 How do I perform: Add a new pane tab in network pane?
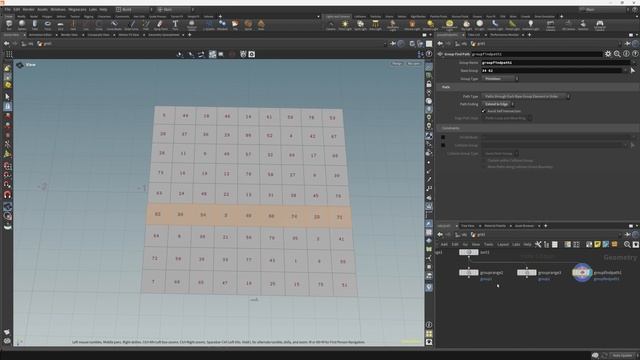(x=546, y=226)
